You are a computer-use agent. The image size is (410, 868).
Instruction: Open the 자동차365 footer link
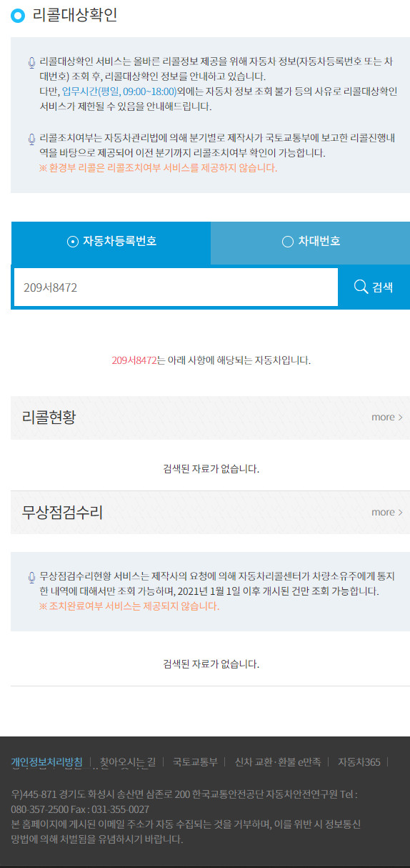tap(359, 761)
